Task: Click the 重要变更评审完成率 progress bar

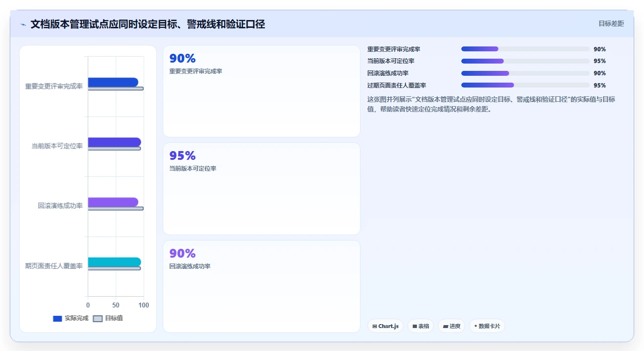Action: tap(525, 49)
